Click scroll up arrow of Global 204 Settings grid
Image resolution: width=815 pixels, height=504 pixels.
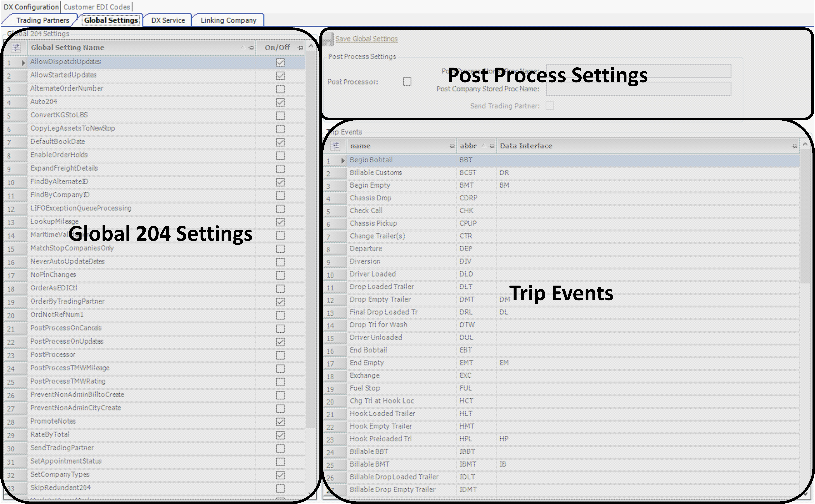click(x=311, y=46)
